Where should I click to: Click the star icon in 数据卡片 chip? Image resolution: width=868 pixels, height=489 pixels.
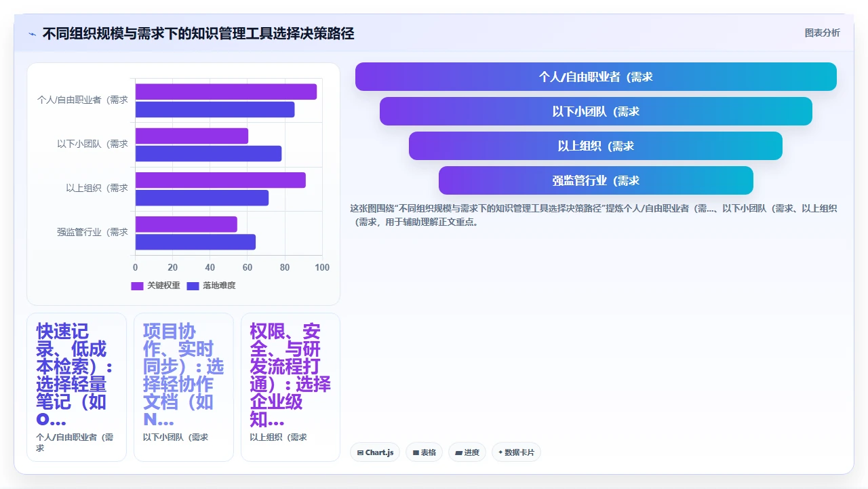coord(500,452)
